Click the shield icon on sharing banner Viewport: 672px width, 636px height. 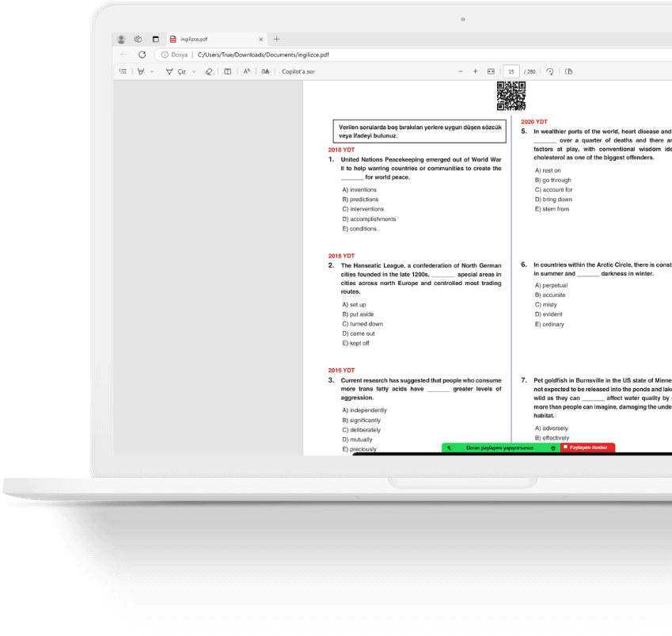coord(553,447)
